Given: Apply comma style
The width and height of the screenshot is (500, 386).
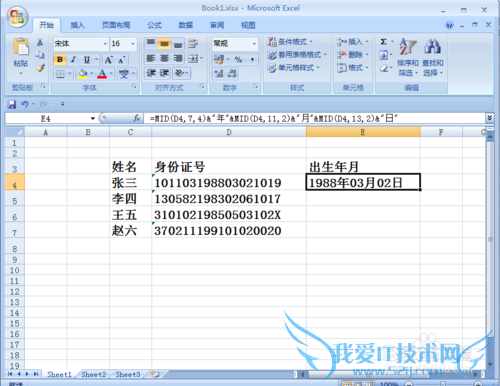Looking at the screenshot, I should (x=252, y=59).
